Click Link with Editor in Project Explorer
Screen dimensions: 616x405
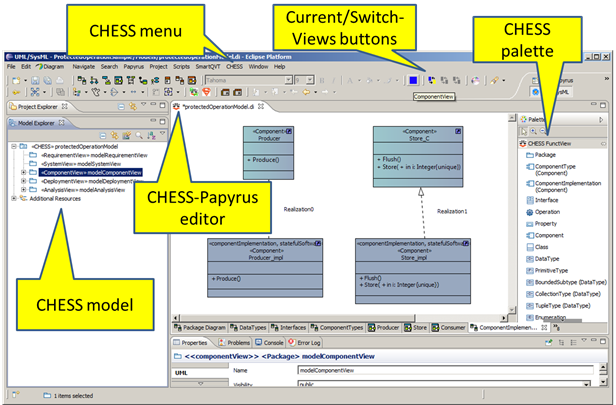click(133, 106)
